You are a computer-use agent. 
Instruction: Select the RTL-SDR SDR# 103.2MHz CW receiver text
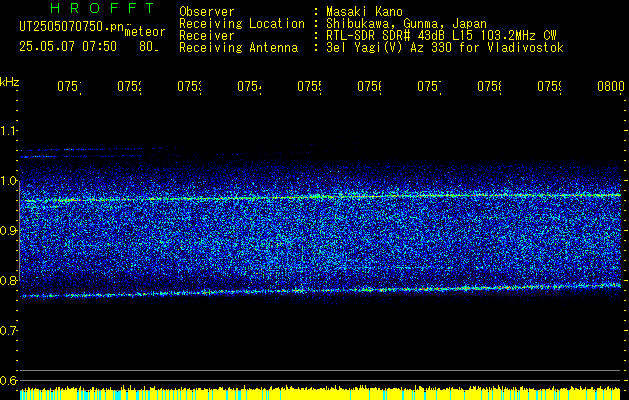441,36
